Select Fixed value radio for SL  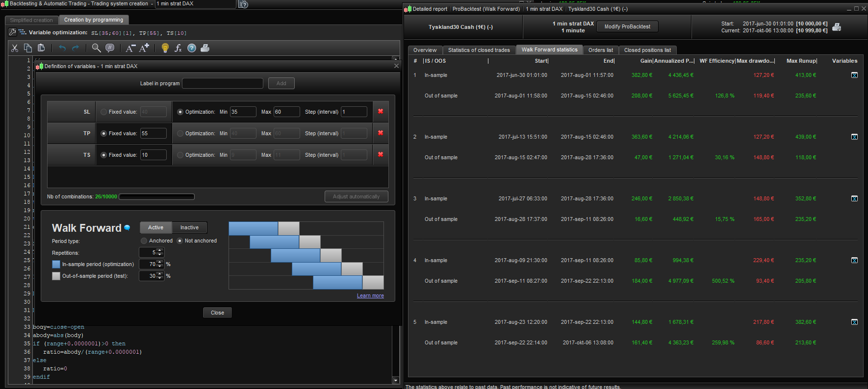(103, 112)
